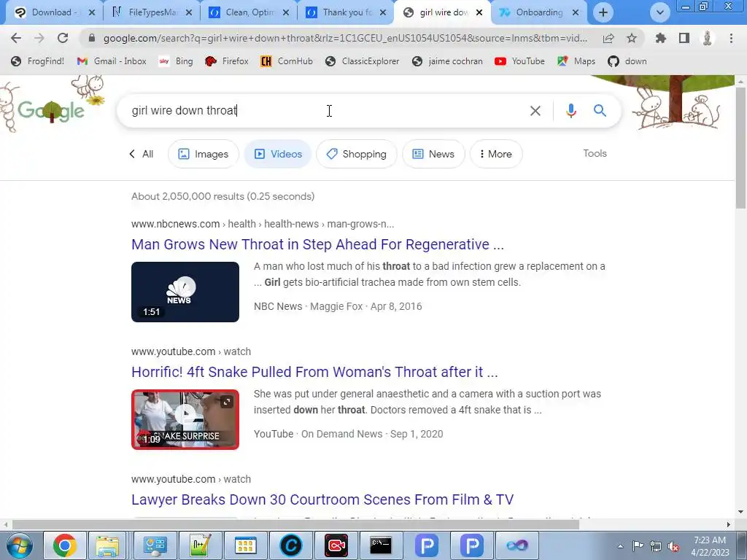Open the FrogFind! bookmark
Screen dimensions: 747x560
point(38,61)
